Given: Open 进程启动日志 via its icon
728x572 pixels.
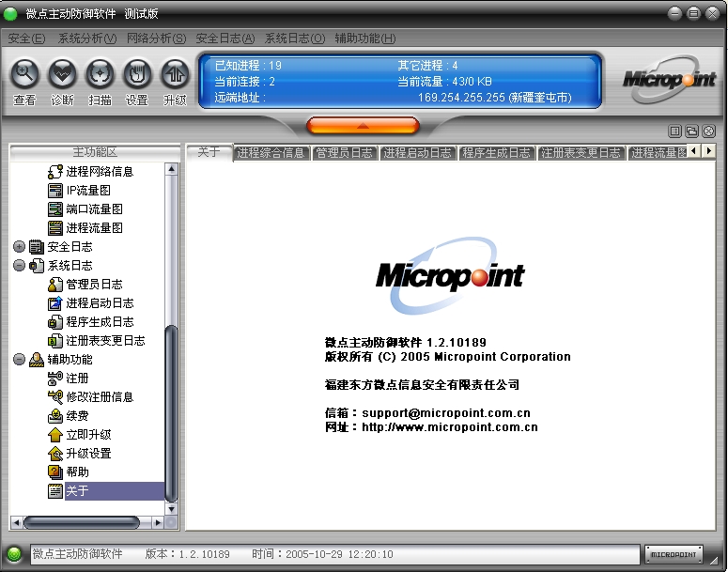Looking at the screenshot, I should [x=55, y=303].
